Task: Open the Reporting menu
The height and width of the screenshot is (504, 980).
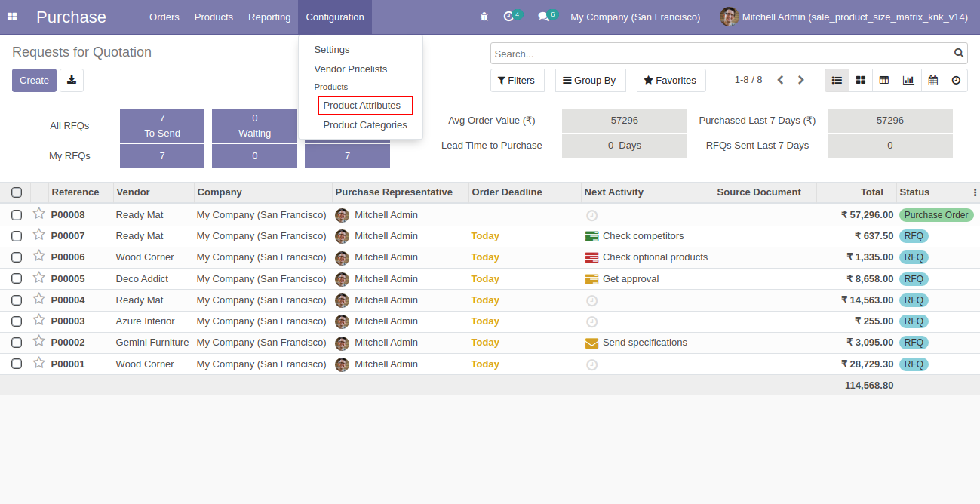Action: (269, 17)
